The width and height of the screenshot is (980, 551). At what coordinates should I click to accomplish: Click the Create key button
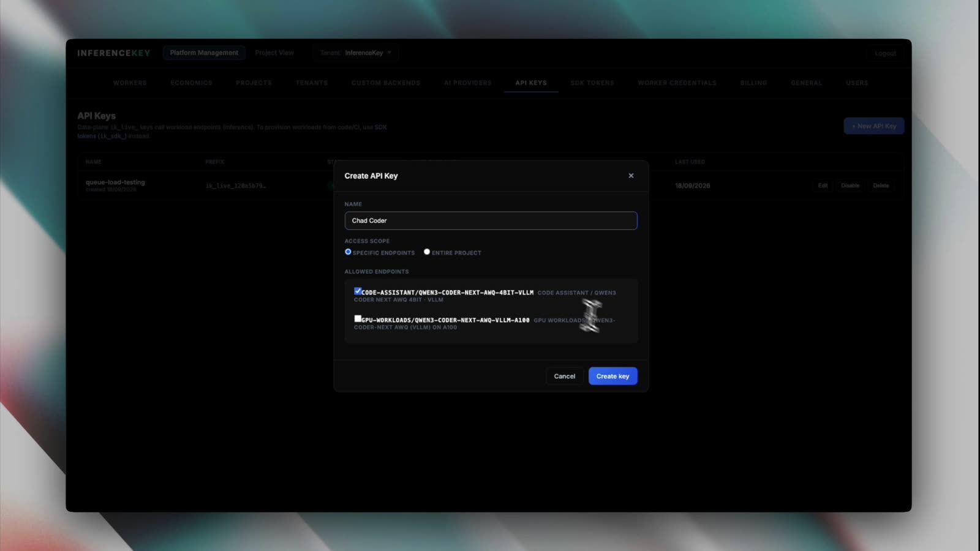coord(612,376)
